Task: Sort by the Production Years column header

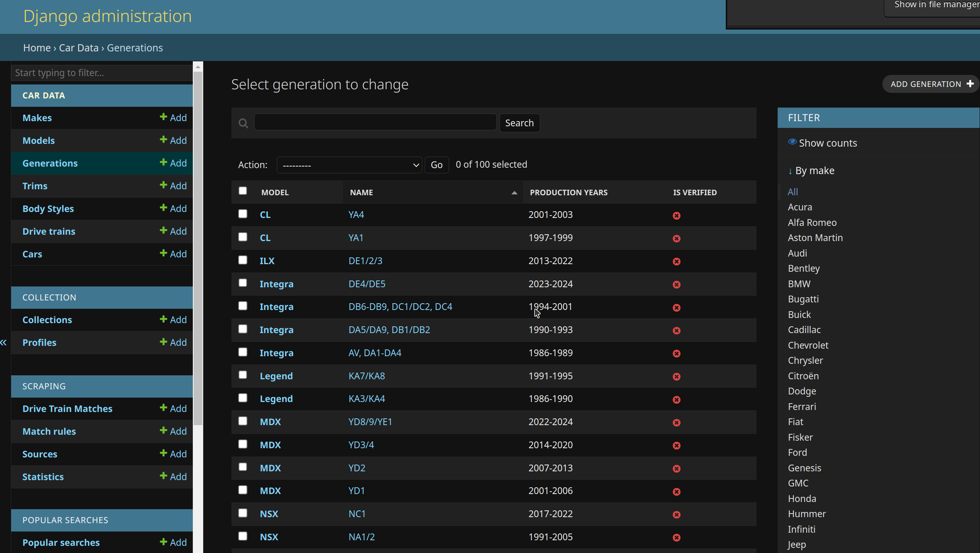Action: pos(568,192)
